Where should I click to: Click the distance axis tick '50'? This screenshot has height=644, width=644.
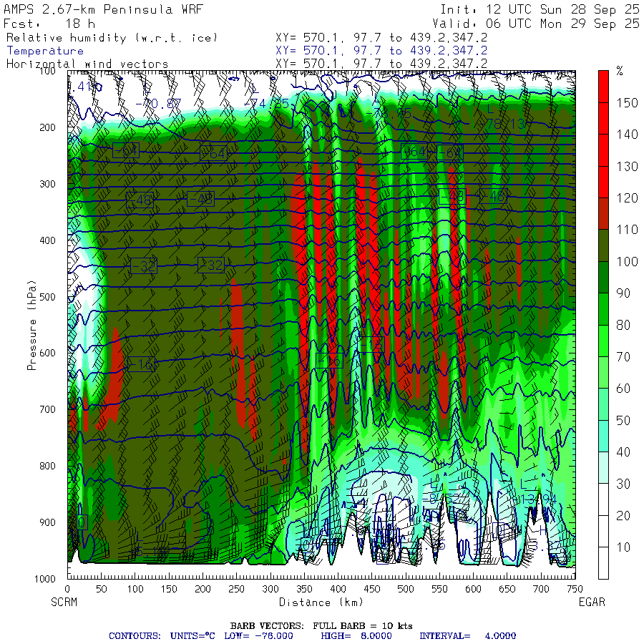[102, 590]
